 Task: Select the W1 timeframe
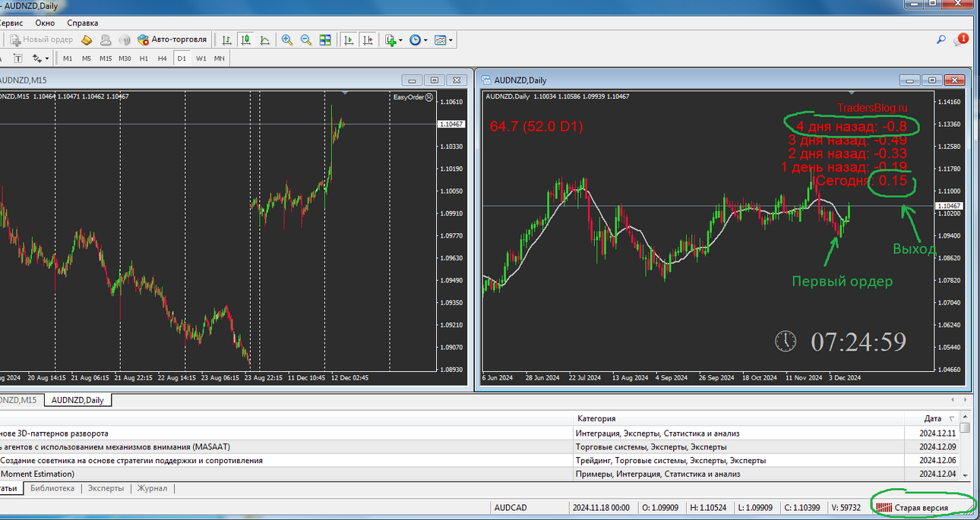point(201,58)
